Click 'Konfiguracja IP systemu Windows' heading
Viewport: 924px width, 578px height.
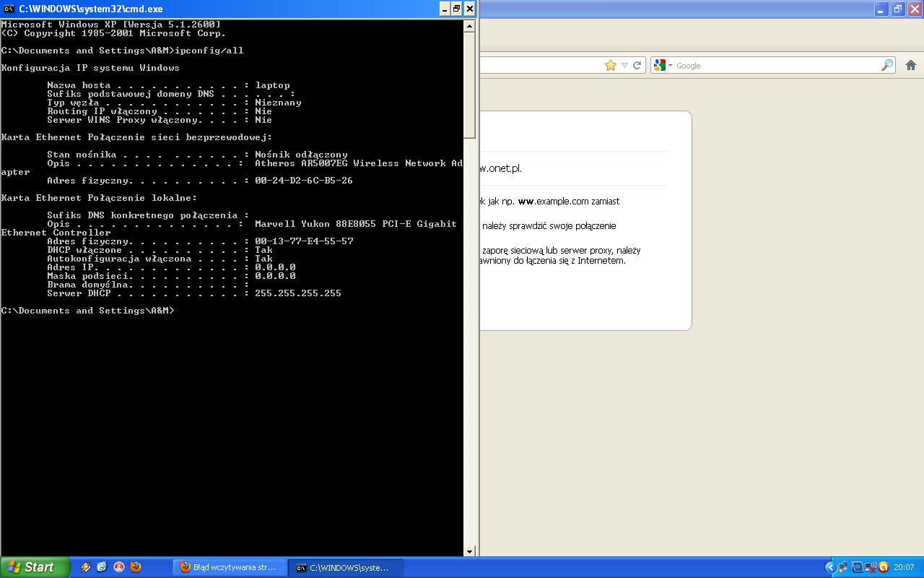(90, 68)
